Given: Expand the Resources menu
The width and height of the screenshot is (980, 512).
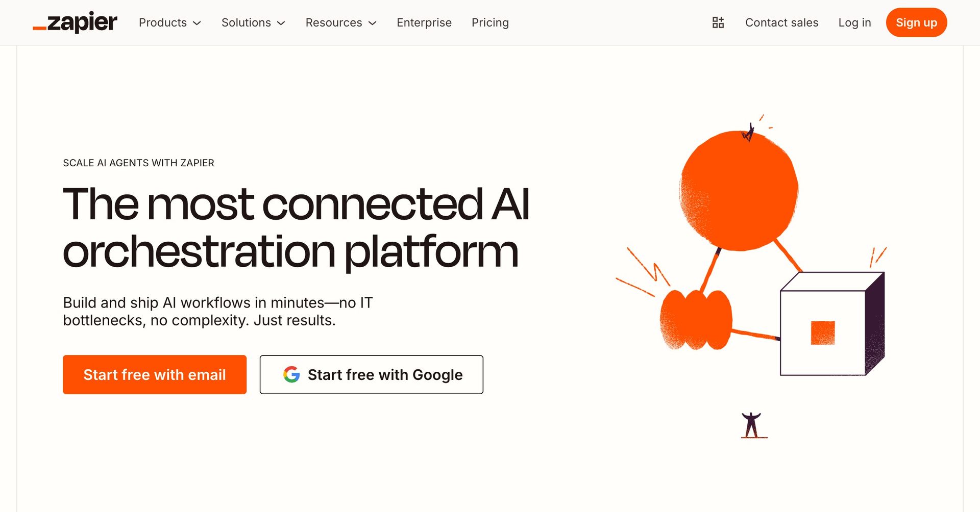Looking at the screenshot, I should click(334, 22).
